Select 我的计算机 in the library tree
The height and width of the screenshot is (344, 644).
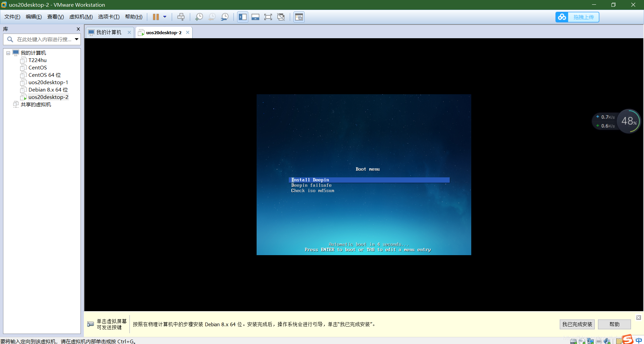pos(33,53)
